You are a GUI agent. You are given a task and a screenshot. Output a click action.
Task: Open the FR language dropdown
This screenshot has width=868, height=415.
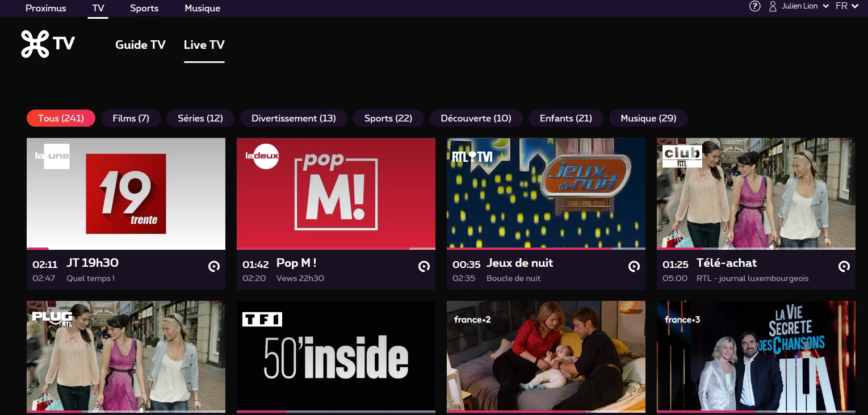click(847, 6)
